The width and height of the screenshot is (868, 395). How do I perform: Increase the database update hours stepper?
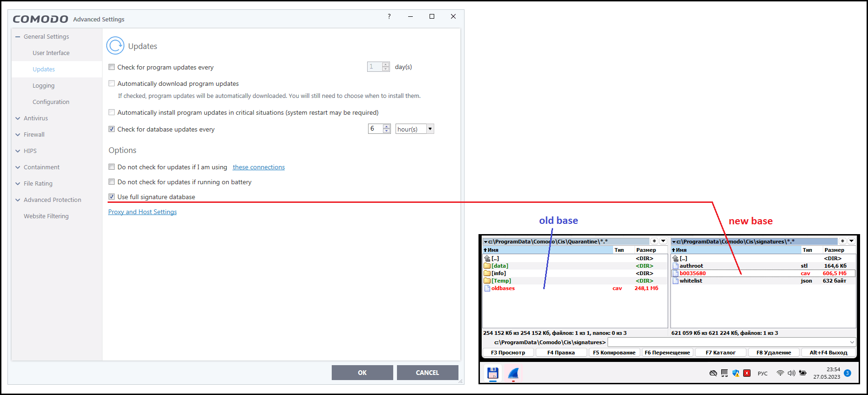coord(386,126)
